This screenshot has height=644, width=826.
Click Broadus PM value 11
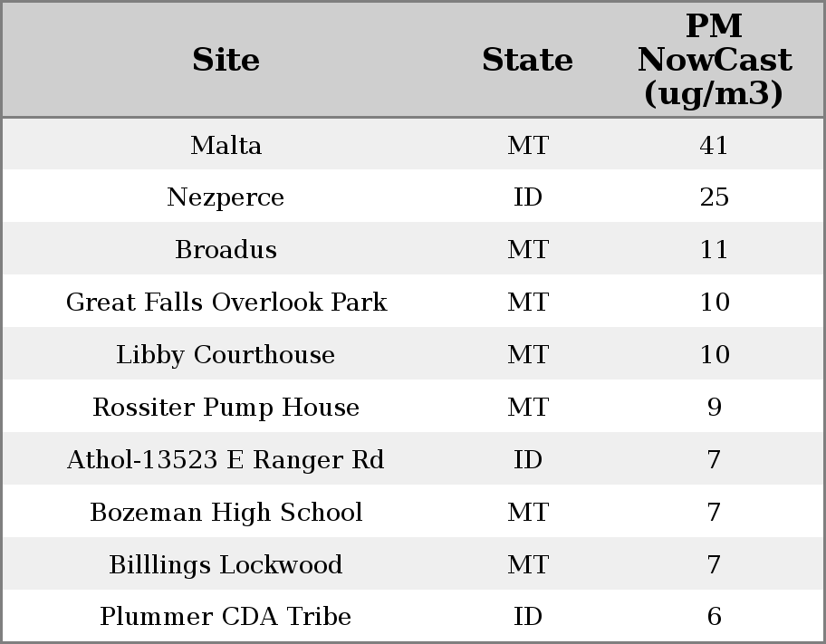(x=714, y=250)
